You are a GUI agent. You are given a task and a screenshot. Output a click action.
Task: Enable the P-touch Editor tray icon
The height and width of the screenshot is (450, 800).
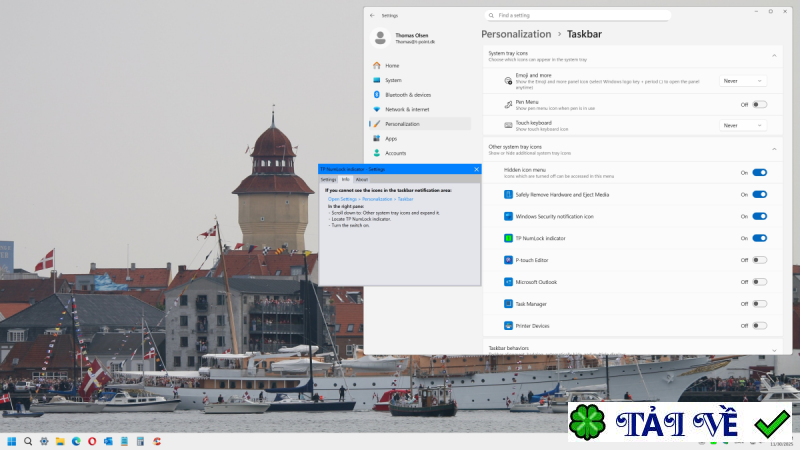click(x=759, y=260)
